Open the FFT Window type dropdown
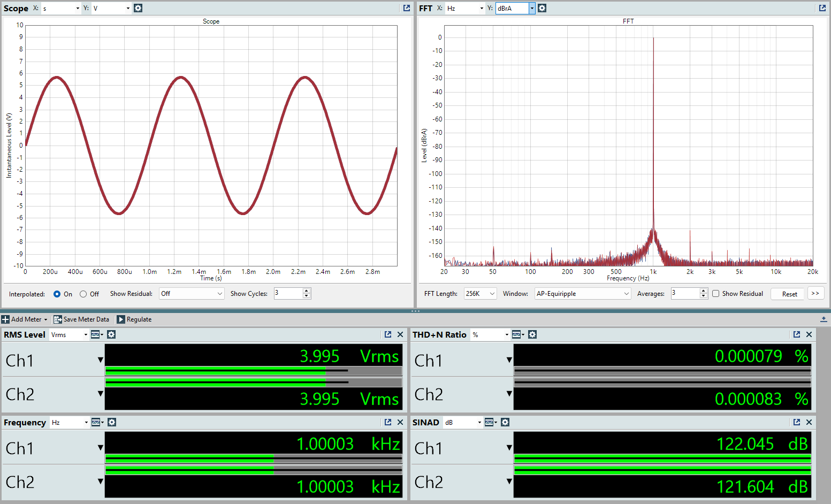831x504 pixels. [x=583, y=294]
